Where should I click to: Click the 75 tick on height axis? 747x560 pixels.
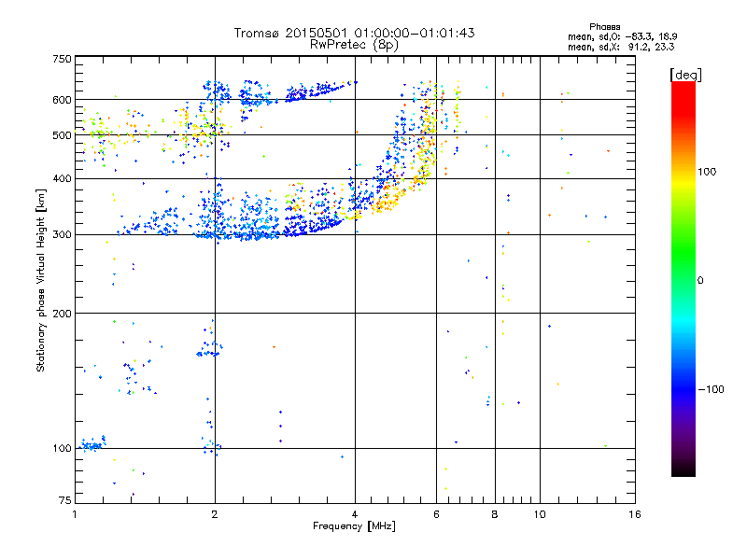(x=64, y=501)
